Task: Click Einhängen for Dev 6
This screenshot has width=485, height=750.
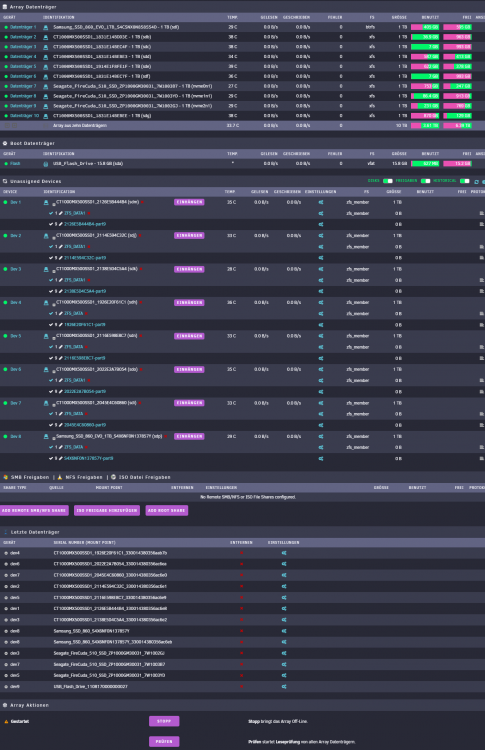Action: [x=189, y=370]
